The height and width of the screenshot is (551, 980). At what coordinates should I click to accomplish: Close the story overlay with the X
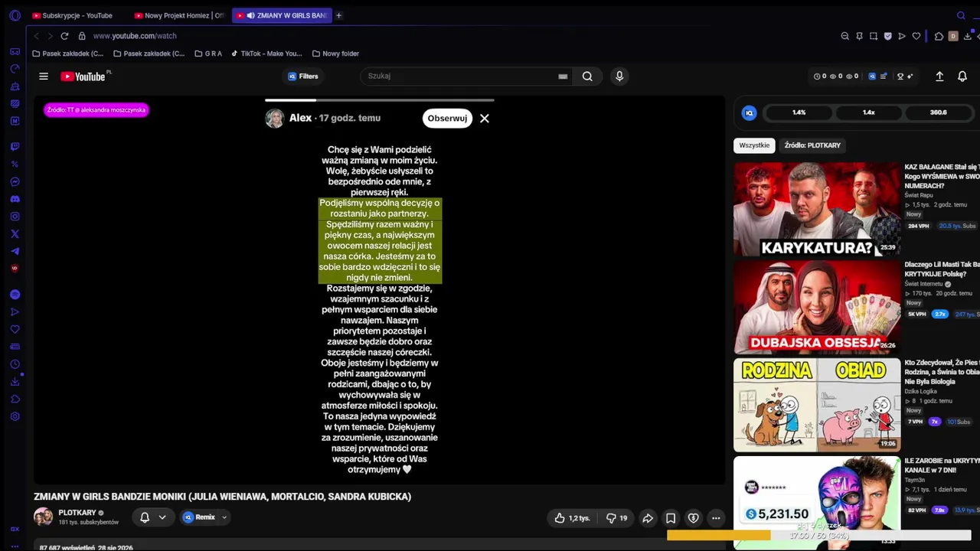pyautogui.click(x=485, y=119)
